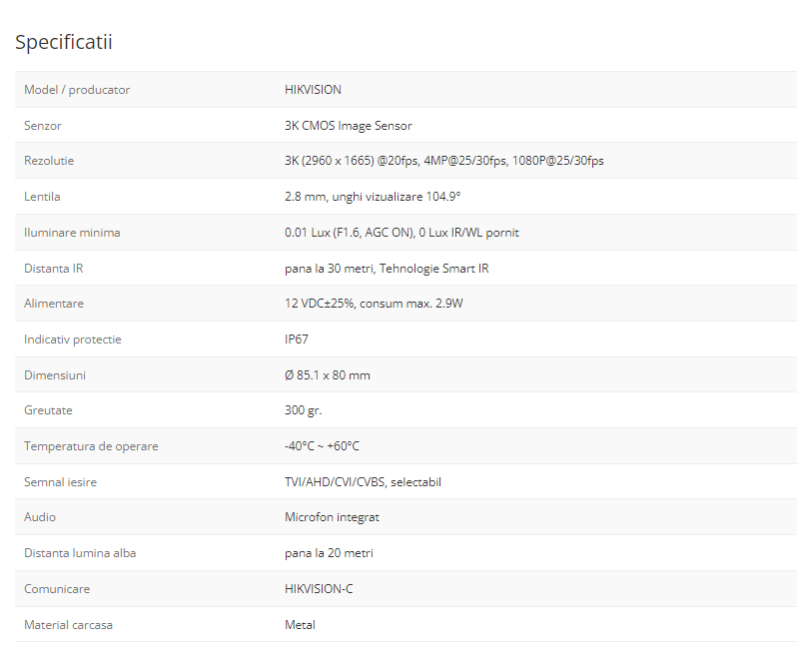
Task: Click the Specificatii heading
Action: click(x=64, y=42)
